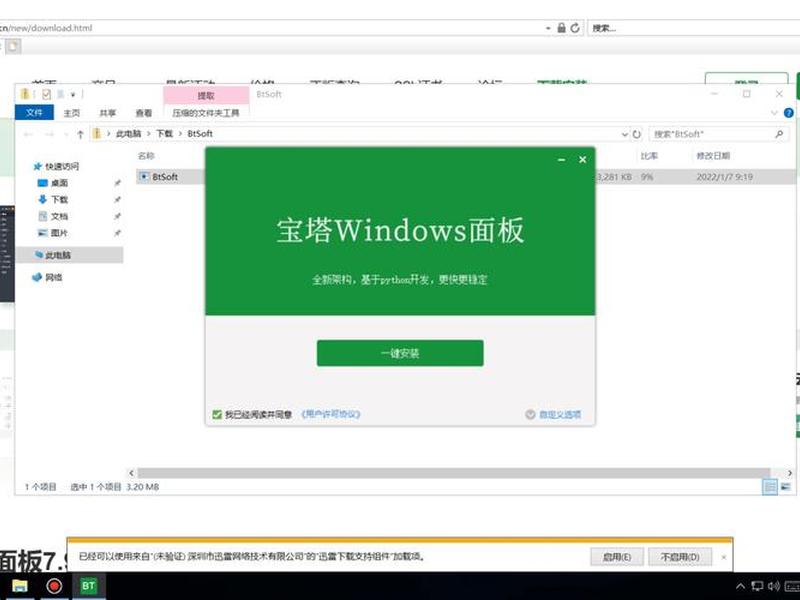Screen dimensions: 800x600
Task: Sort by the 修改日期 column header
Action: (x=713, y=156)
